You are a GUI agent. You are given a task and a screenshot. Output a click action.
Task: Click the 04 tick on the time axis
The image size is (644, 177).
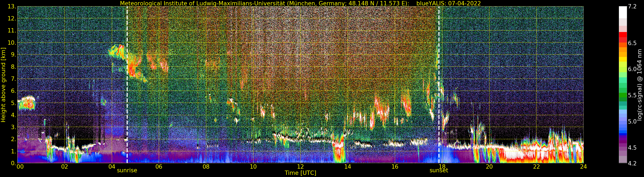pyautogui.click(x=112, y=167)
